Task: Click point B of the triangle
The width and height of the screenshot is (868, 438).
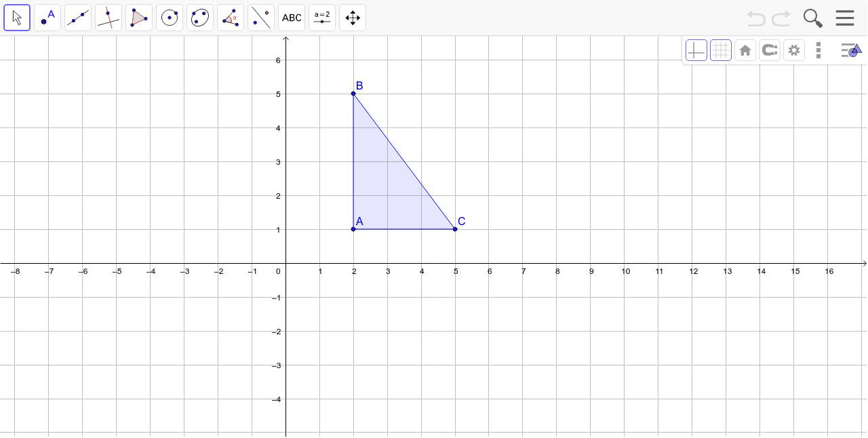Action: (353, 94)
